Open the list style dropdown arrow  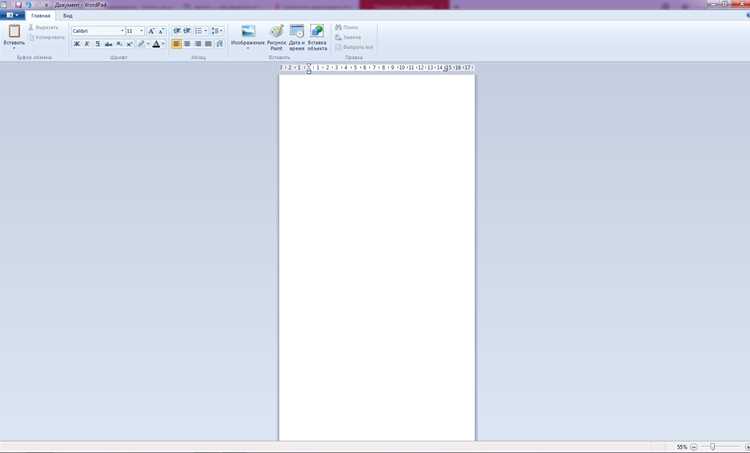(206, 31)
